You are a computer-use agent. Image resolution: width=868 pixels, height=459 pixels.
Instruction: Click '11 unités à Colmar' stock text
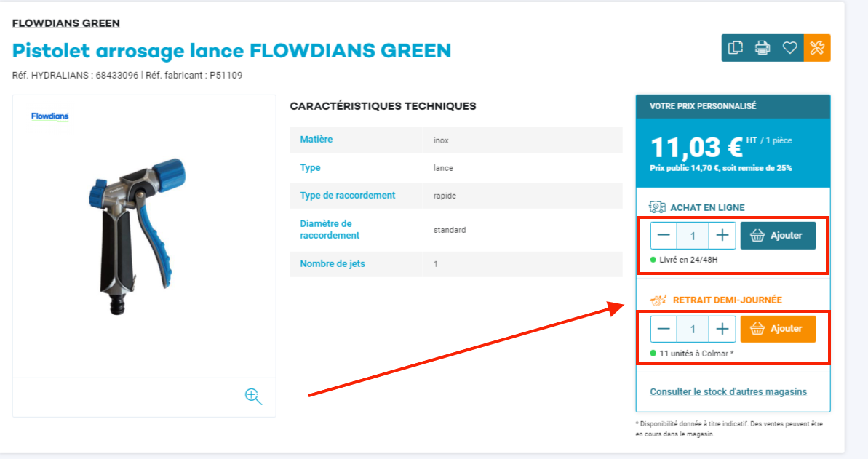696,354
